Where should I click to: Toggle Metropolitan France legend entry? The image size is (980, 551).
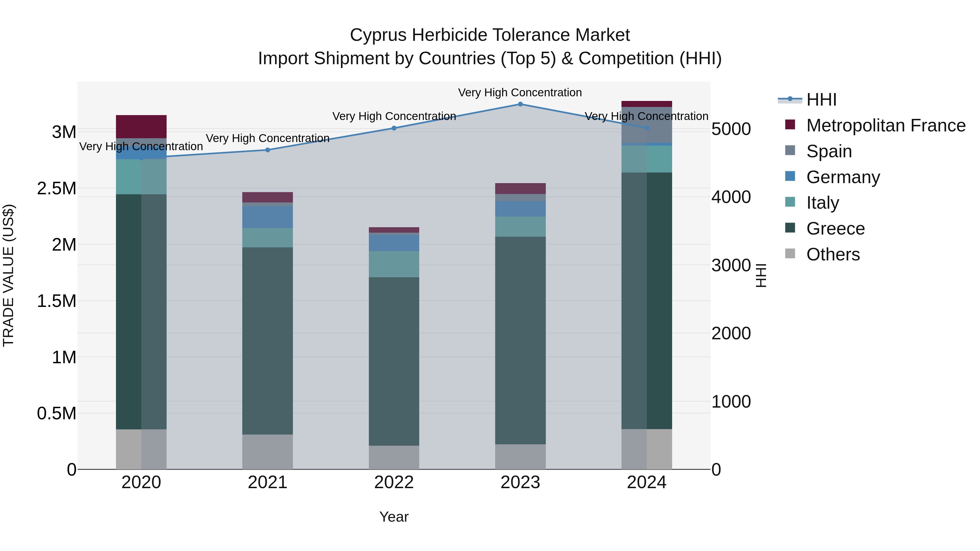[x=875, y=125]
